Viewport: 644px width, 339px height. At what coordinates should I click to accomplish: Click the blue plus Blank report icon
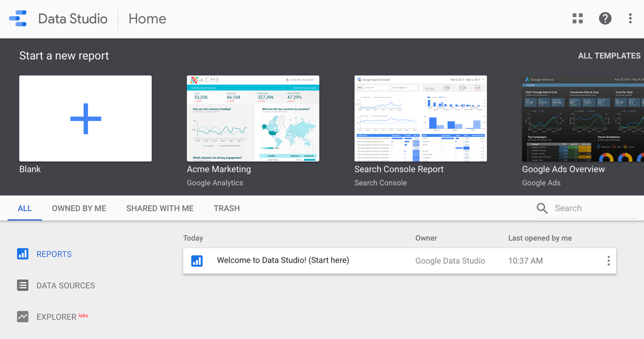[85, 118]
